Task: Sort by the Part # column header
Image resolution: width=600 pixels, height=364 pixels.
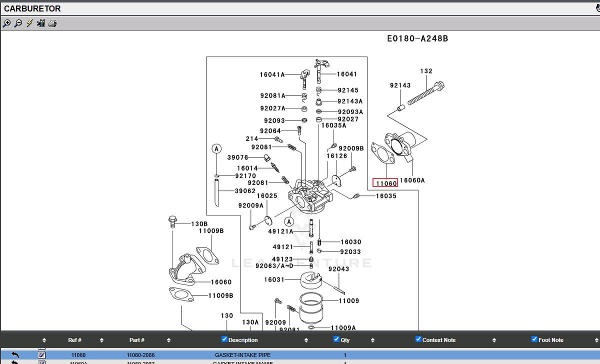Action: 137,340
